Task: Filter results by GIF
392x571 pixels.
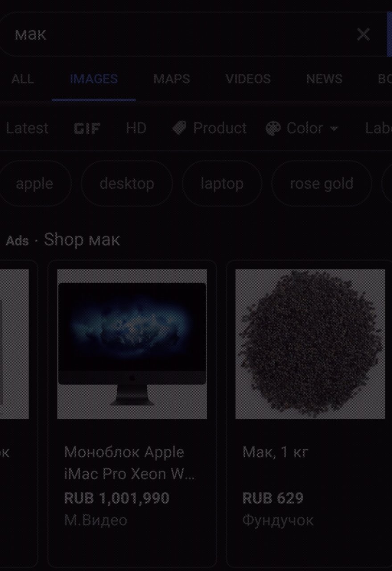Action: [x=87, y=129]
